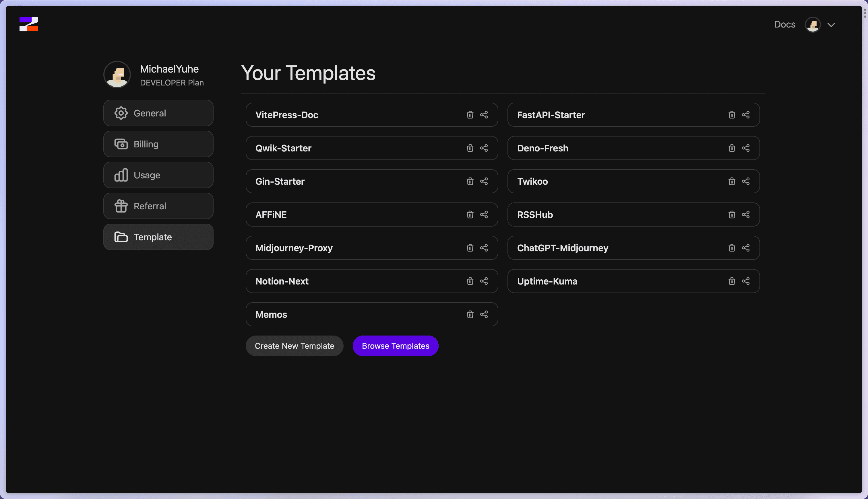Share the RSSHub template
This screenshot has height=499, width=868.
point(745,215)
